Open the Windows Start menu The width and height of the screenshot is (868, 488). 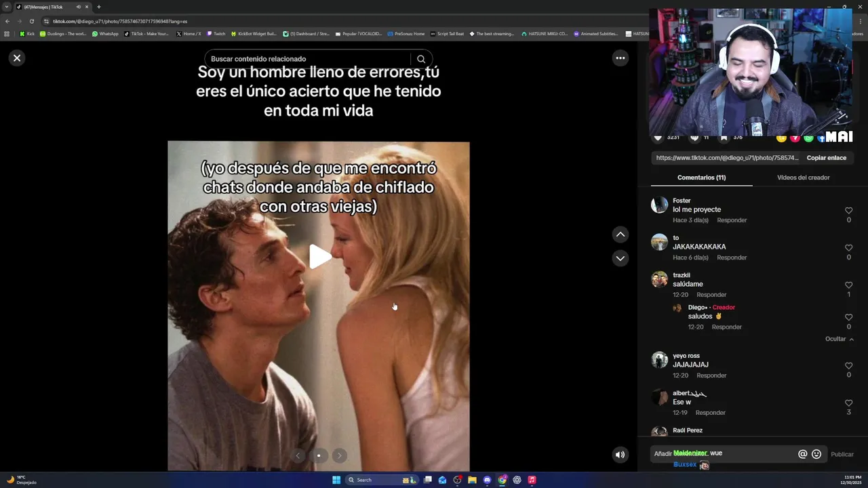tap(336, 480)
